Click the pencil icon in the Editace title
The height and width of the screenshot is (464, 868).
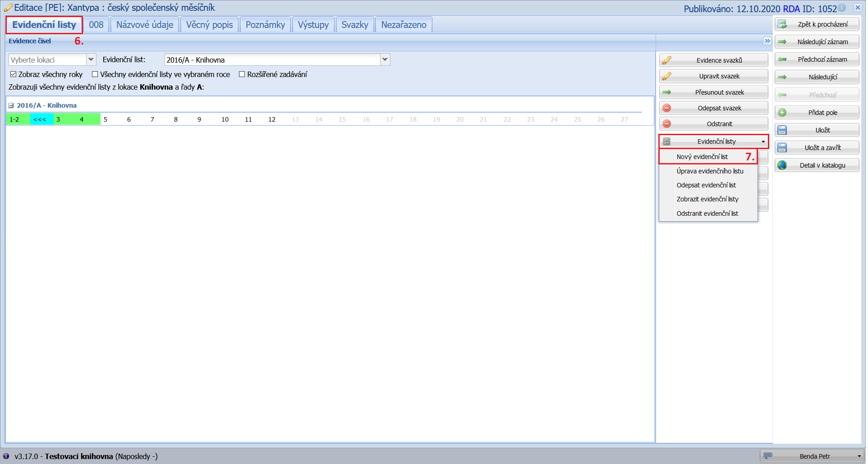click(x=8, y=8)
